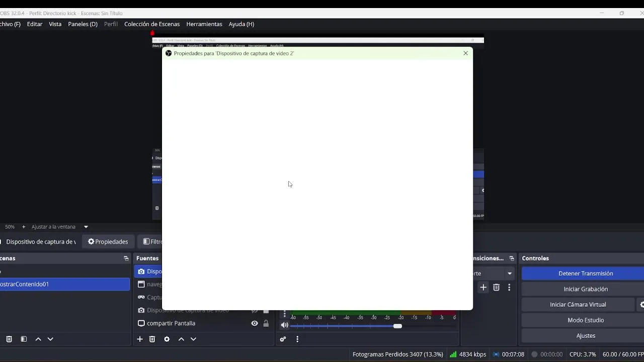This screenshot has width=644, height=362.
Task: Open scene filters icon in Escenas toolbar
Action: pyautogui.click(x=24, y=339)
